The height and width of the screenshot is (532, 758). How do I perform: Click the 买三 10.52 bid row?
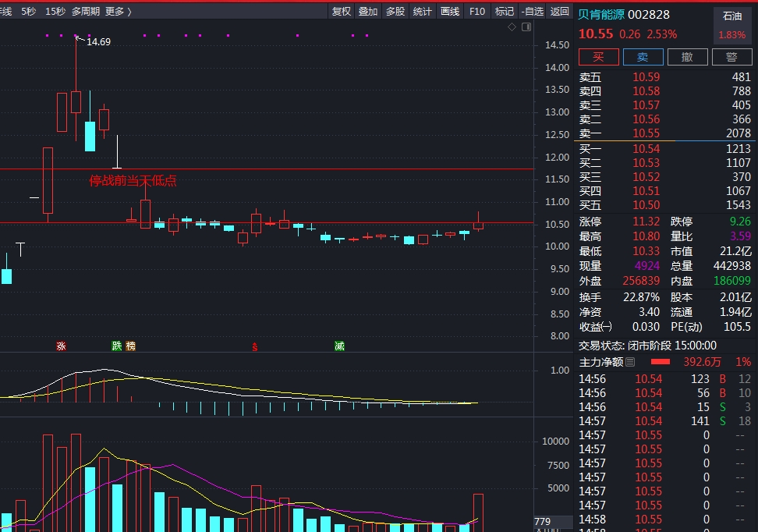tap(664, 176)
